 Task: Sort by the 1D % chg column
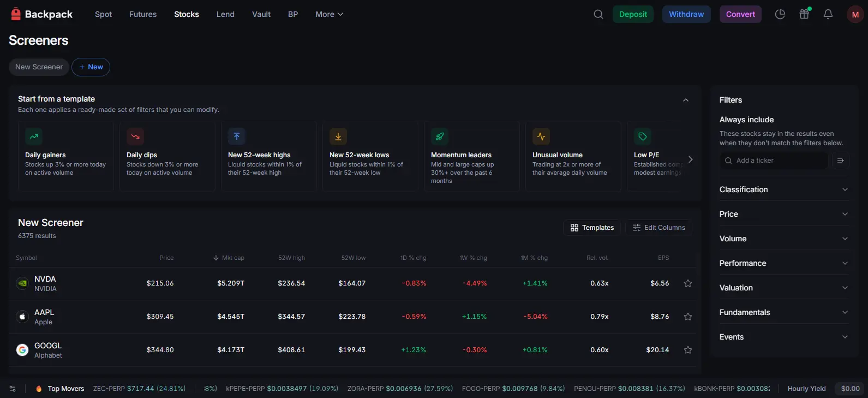[x=414, y=258]
